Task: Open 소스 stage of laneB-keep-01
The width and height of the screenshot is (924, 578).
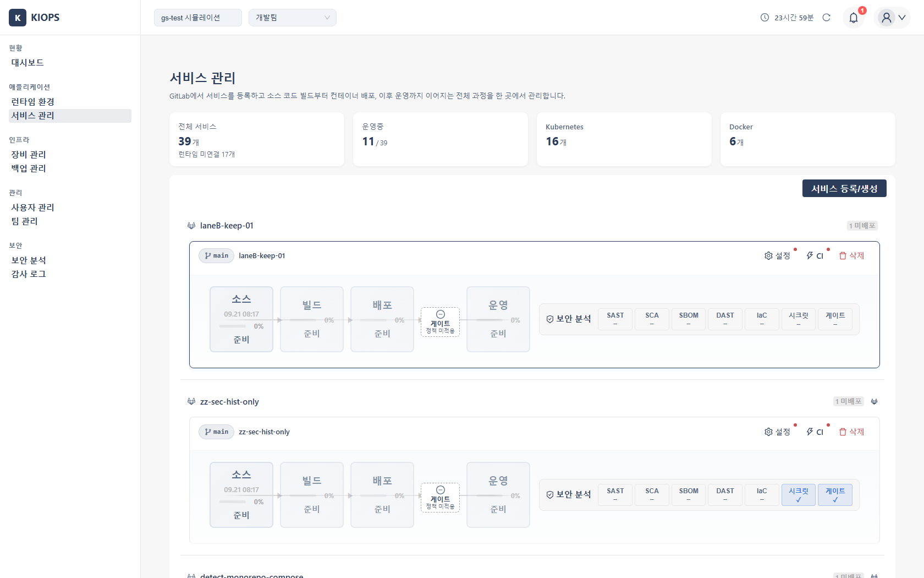Action: [241, 319]
